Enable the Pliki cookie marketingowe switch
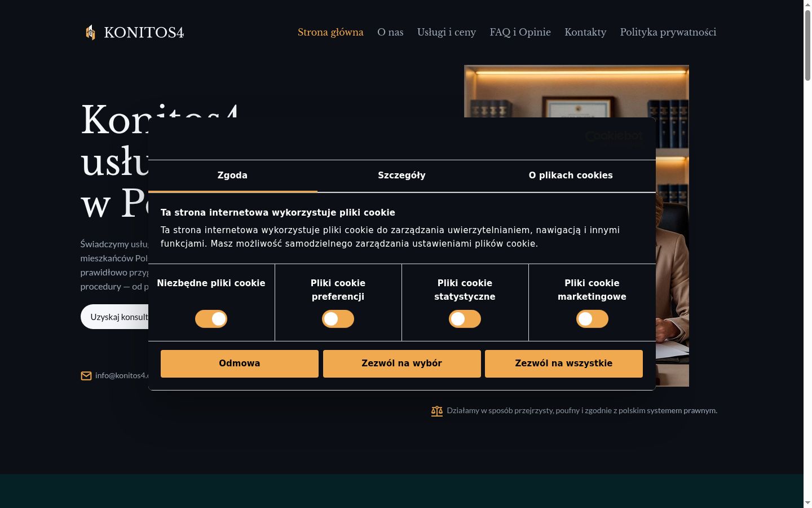 coord(592,319)
